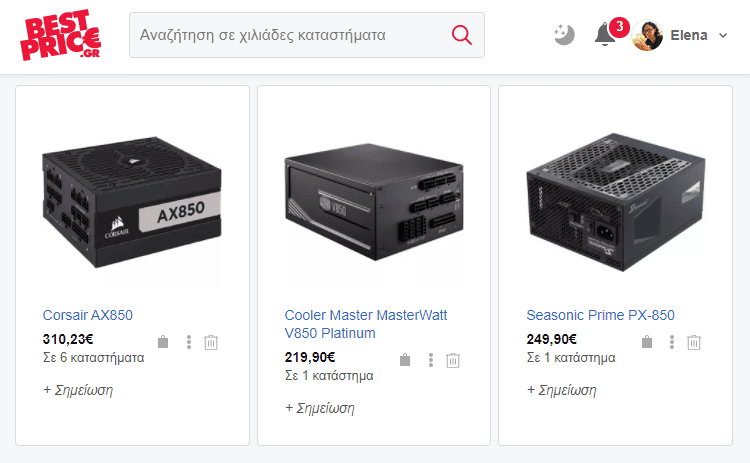Open the Corsair AX850 product link
Image resolution: width=750 pixels, height=463 pixels.
coord(88,315)
